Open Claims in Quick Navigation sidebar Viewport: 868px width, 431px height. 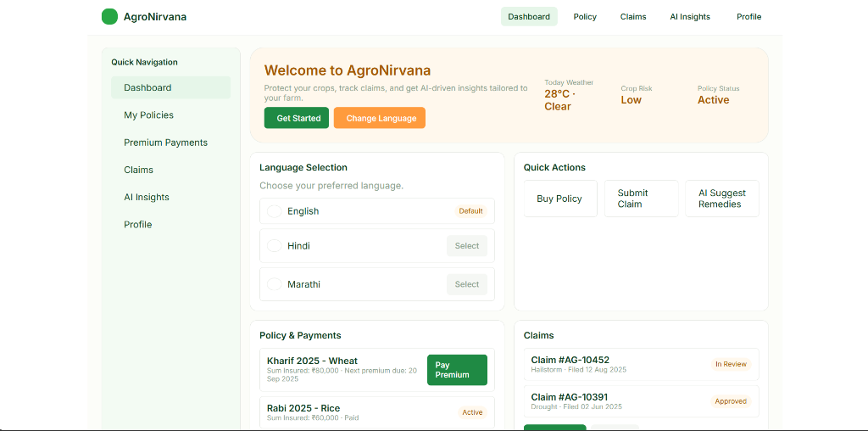[x=170, y=170]
